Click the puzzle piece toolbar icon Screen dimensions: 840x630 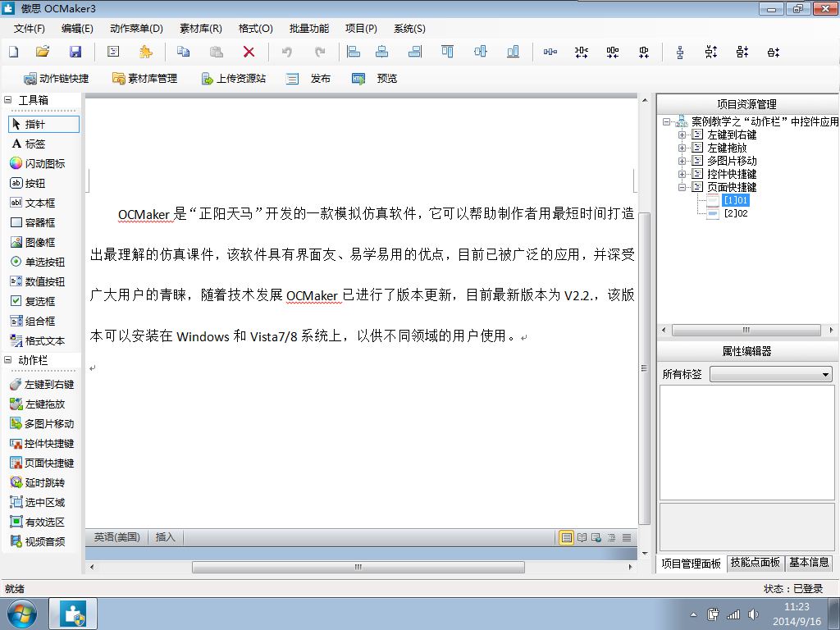point(146,52)
